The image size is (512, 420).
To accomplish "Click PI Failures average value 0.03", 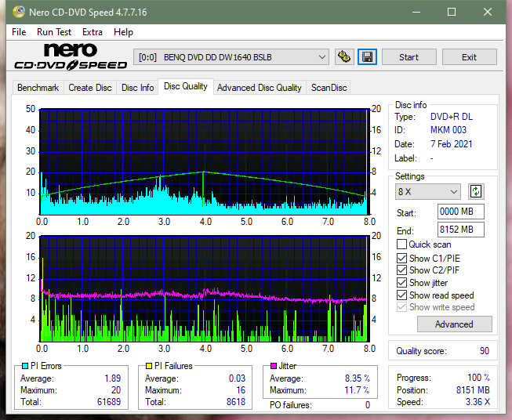I will (237, 378).
